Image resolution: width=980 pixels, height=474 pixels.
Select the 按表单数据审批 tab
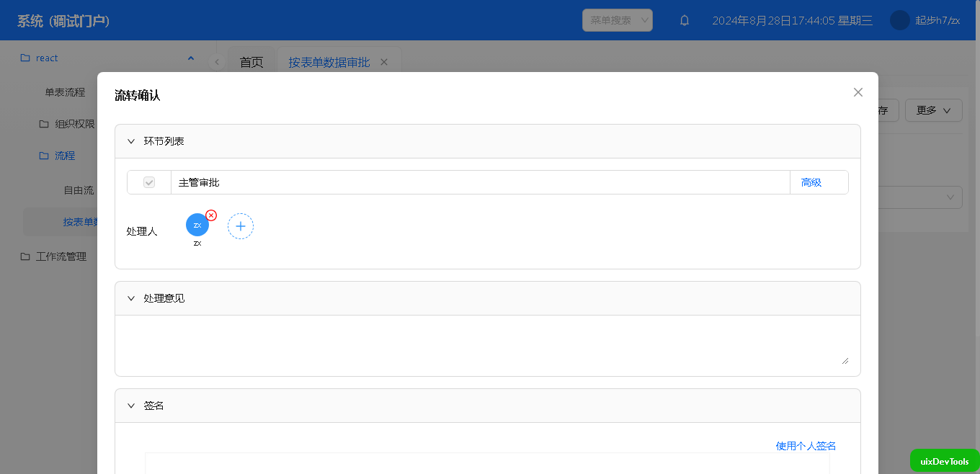[329, 62]
